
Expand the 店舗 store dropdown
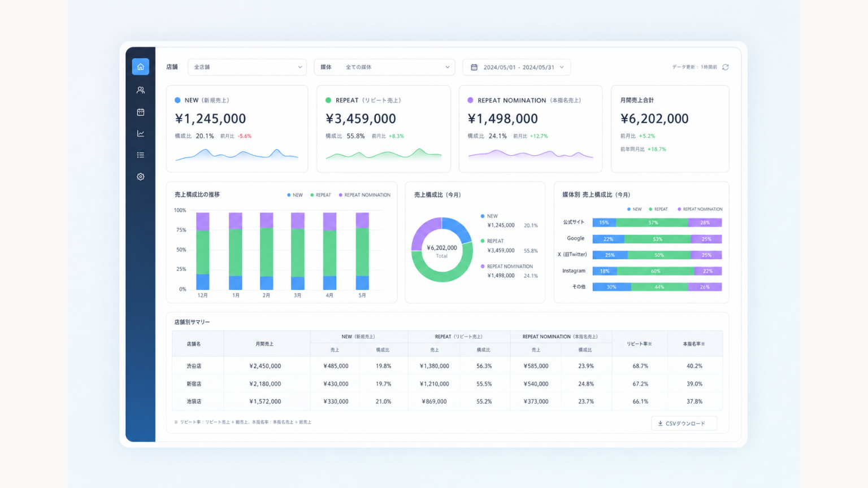[x=247, y=67]
